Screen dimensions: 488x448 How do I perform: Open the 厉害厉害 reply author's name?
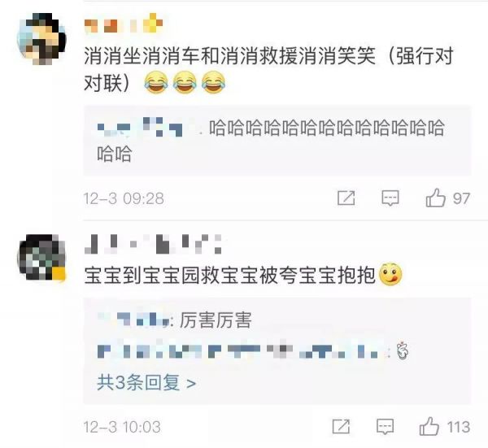coord(134,320)
